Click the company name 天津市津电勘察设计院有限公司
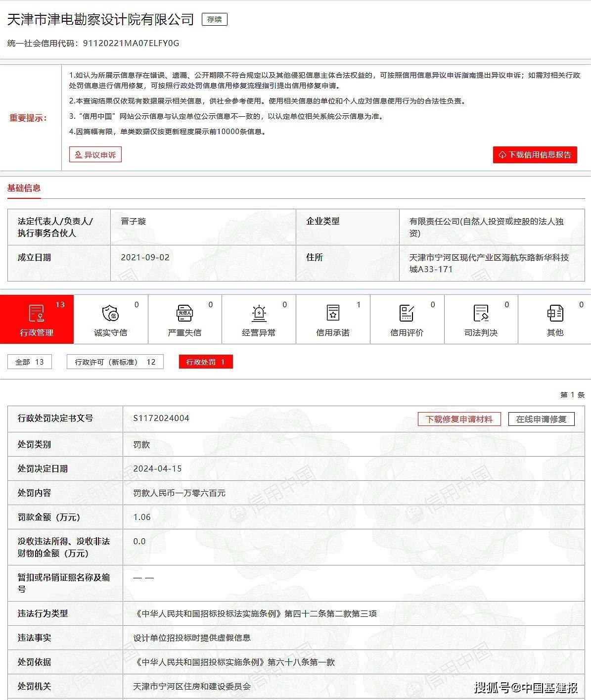This screenshot has height=700, width=591. point(100,19)
